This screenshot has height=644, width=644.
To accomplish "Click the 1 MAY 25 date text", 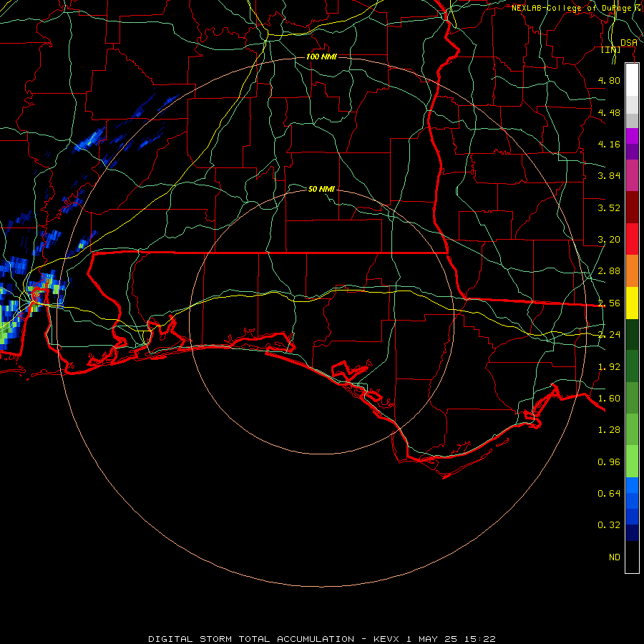I will coord(431,639).
